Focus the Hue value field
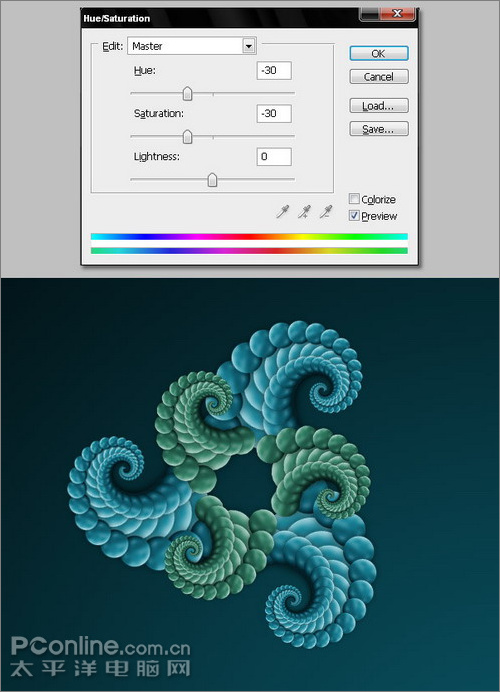This screenshot has height=692, width=500. click(274, 71)
